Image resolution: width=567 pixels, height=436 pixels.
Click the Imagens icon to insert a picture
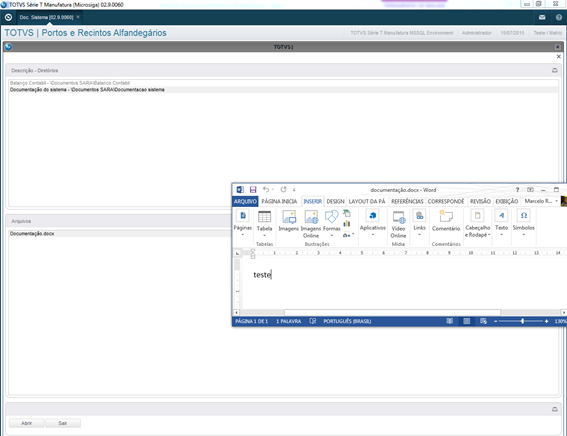point(289,221)
